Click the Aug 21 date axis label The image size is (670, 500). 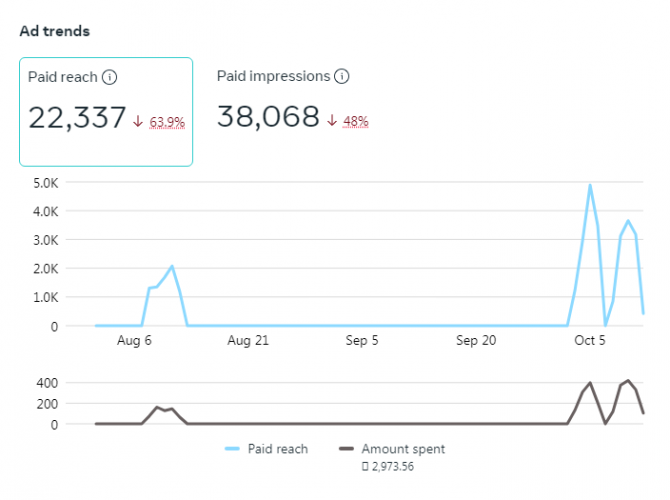(x=248, y=341)
